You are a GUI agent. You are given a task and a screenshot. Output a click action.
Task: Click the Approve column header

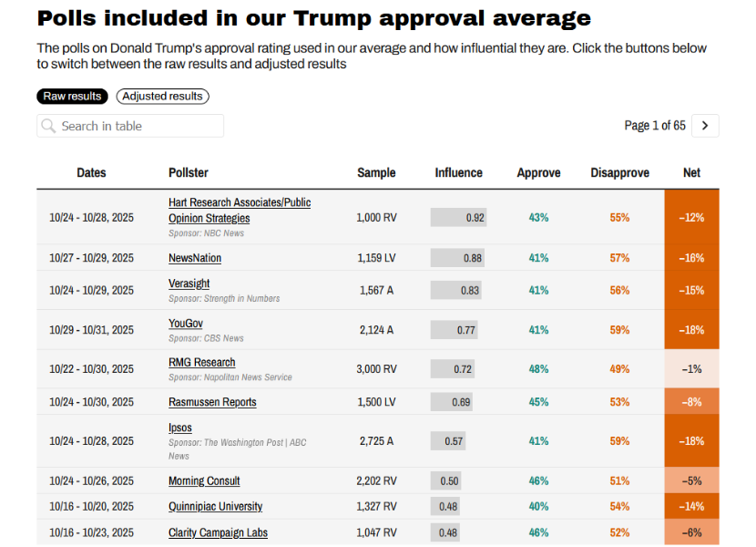pos(538,172)
